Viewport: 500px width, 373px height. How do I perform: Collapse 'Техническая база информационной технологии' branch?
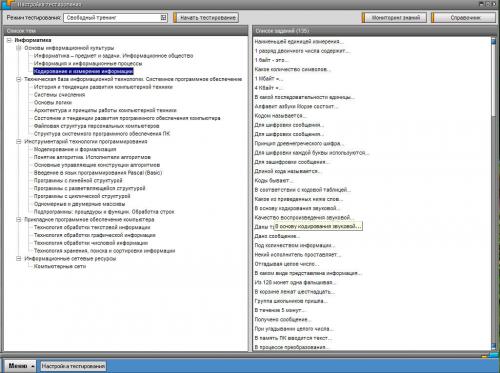19,79
